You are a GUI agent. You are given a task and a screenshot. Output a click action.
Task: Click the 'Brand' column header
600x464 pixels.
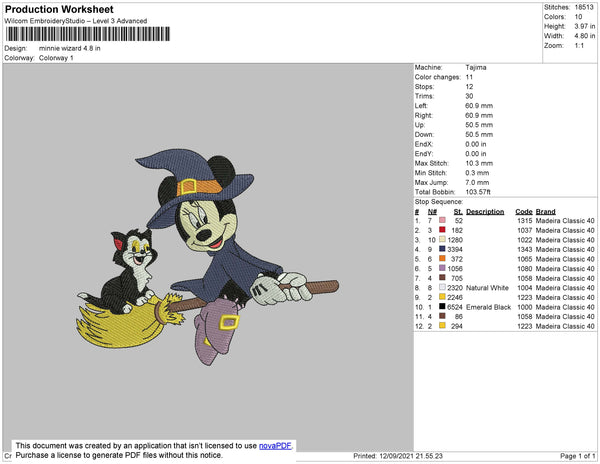tap(545, 212)
